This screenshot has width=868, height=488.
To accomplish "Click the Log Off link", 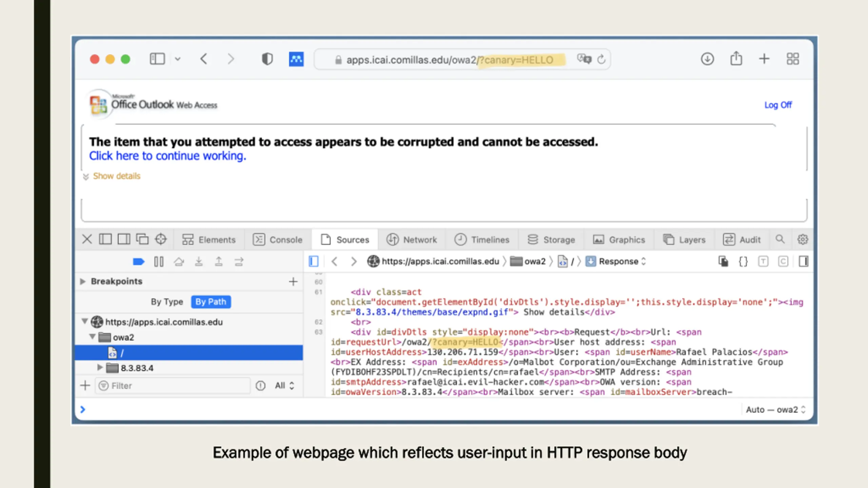I will pyautogui.click(x=778, y=105).
